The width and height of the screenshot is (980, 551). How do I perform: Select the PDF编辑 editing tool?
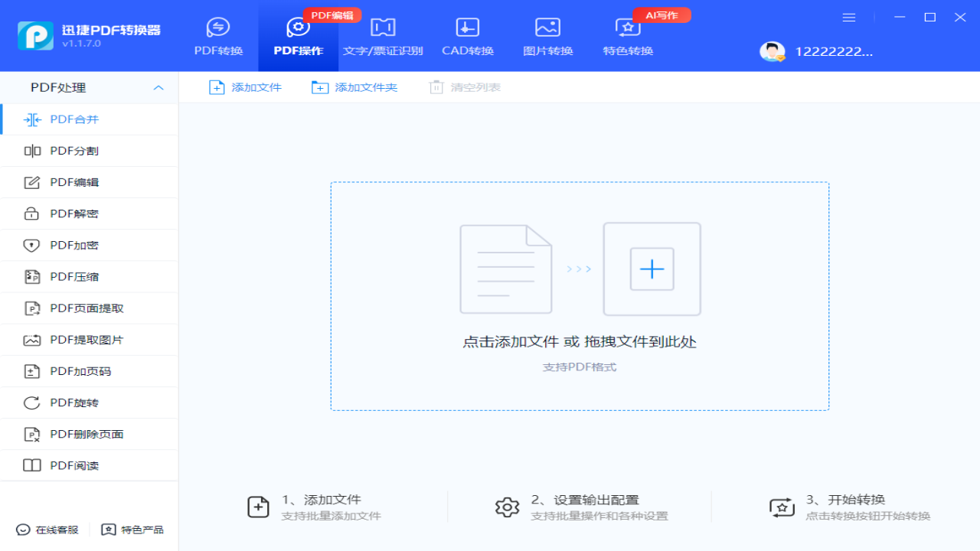pyautogui.click(x=75, y=182)
